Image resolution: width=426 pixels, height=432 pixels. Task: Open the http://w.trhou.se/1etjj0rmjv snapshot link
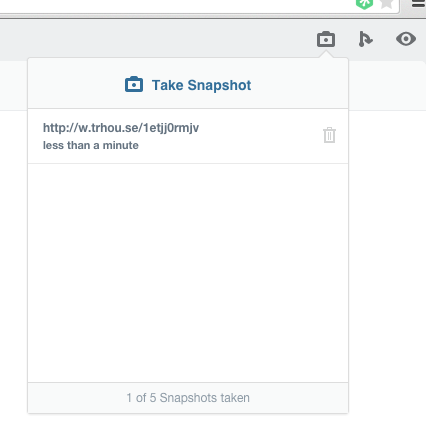pos(121,128)
